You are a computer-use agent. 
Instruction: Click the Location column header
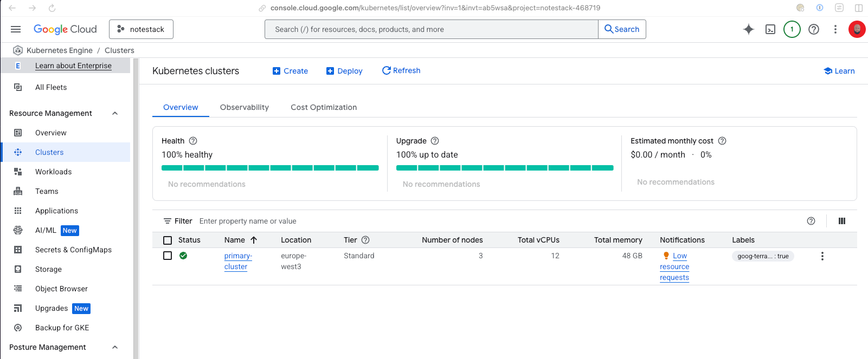coord(296,240)
